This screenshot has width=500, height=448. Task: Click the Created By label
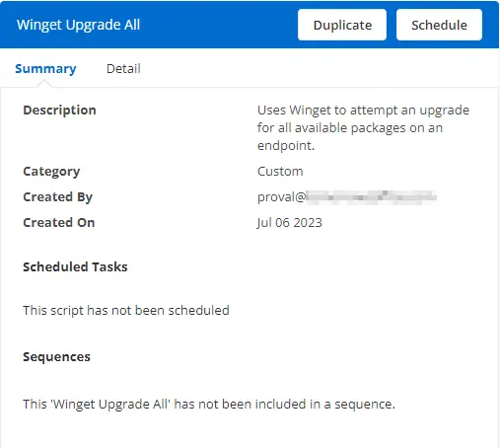point(58,197)
